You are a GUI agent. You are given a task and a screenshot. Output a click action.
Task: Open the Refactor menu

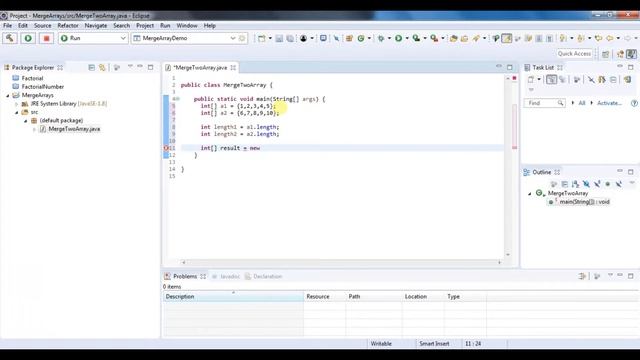[x=68, y=25]
